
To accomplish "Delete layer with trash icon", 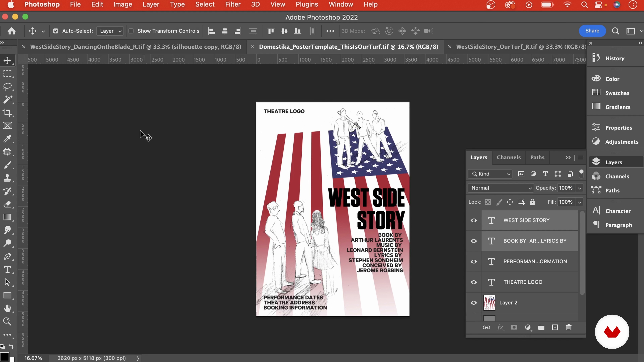I will [569, 327].
